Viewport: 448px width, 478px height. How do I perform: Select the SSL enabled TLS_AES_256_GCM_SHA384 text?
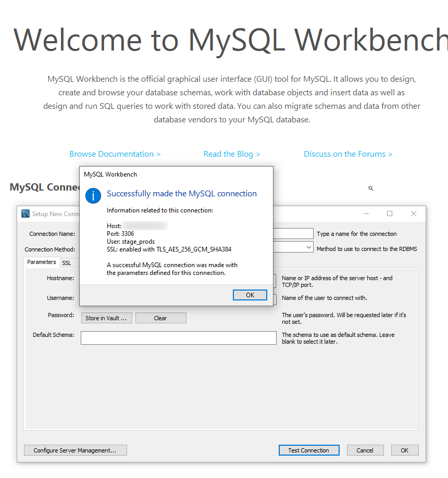[x=169, y=249]
